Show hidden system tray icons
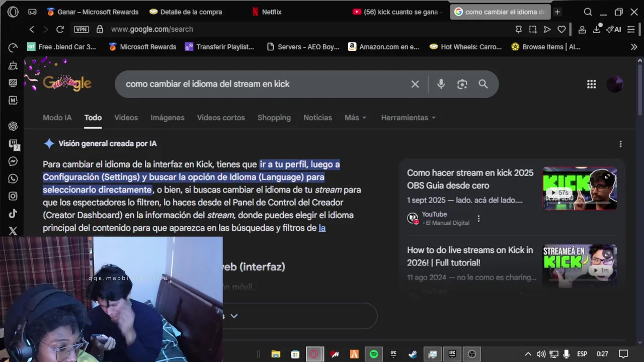 (528, 354)
